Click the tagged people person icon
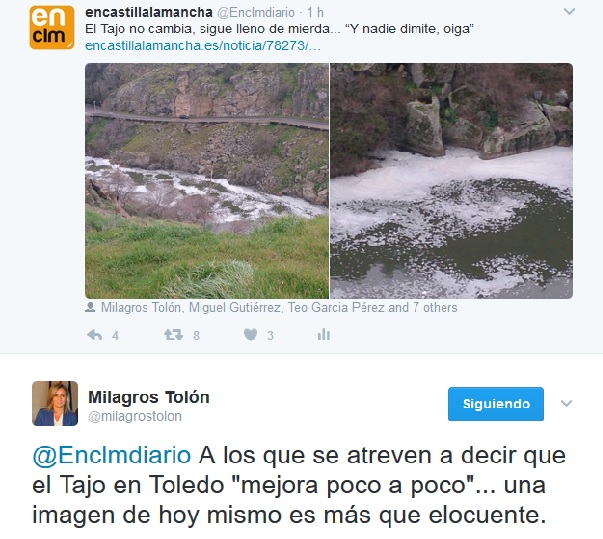Viewport: 603px width, 539px height. [90, 307]
